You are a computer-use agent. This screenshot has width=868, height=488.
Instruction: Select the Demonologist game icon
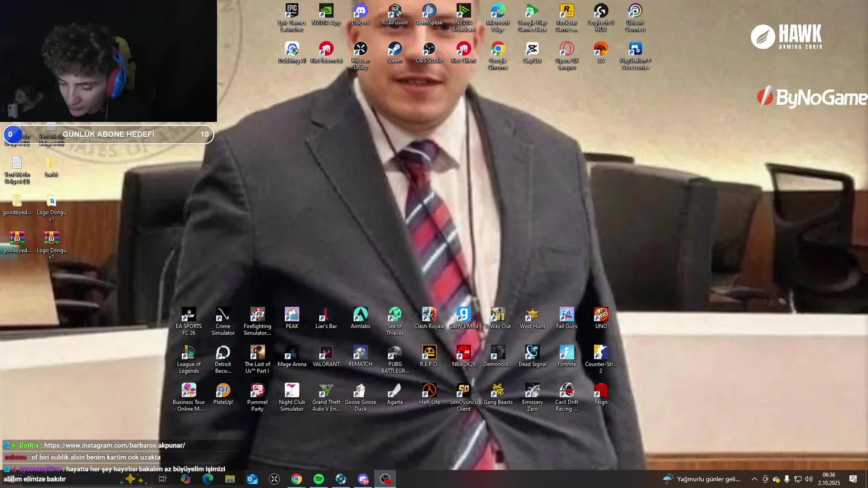[498, 357]
